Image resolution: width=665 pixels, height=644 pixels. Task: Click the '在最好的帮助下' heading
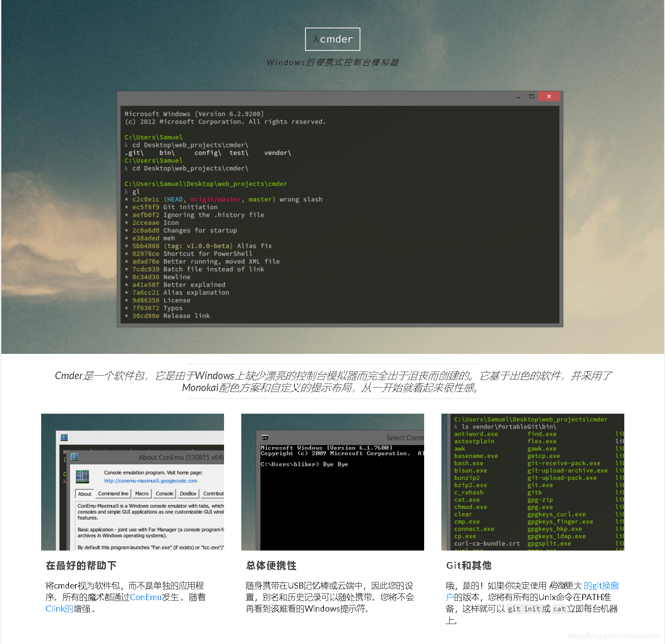(x=81, y=566)
